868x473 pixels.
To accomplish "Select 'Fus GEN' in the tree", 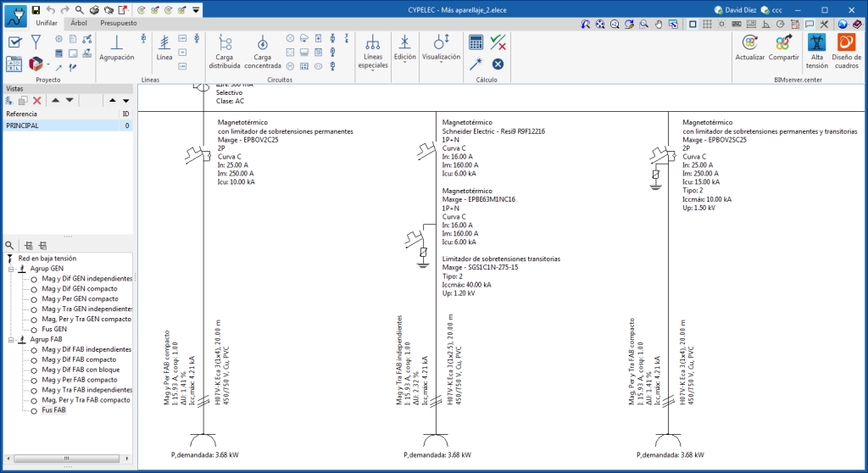I will click(x=54, y=329).
